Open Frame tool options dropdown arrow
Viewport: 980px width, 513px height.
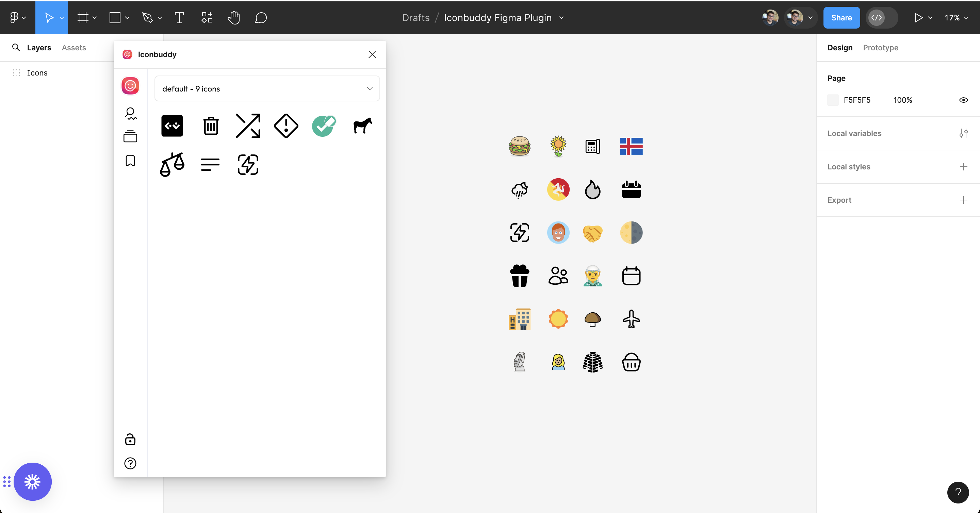(x=94, y=17)
